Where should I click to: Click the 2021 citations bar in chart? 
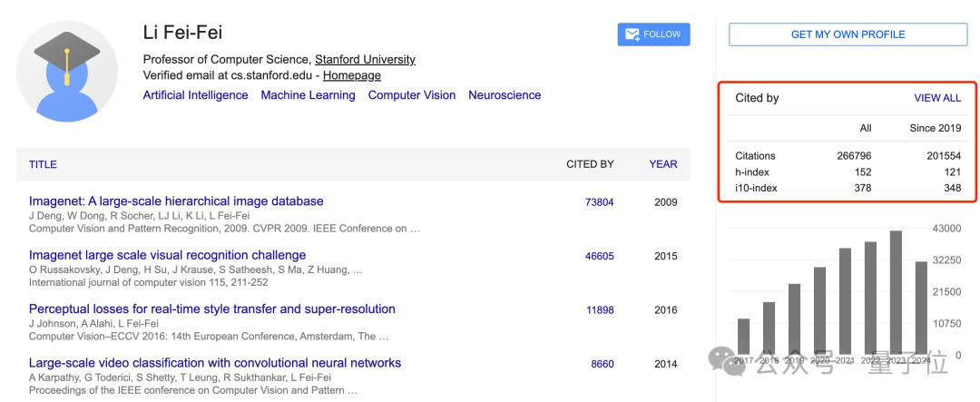(845, 301)
